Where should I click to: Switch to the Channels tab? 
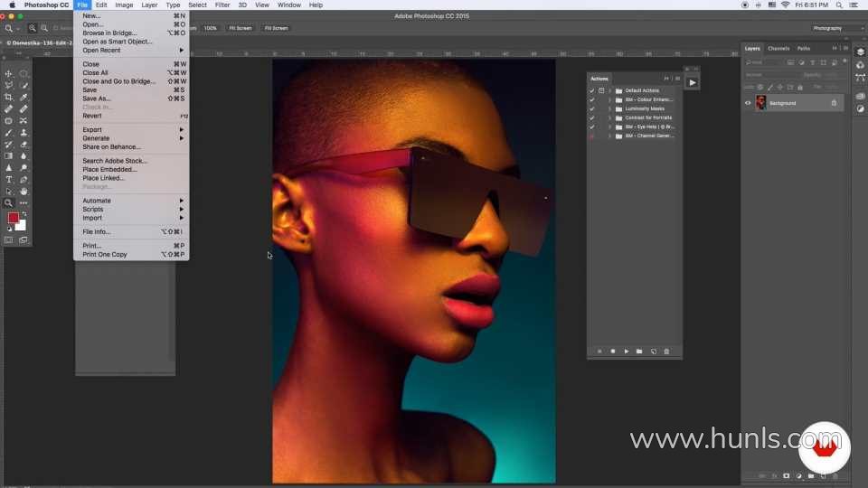click(x=778, y=48)
